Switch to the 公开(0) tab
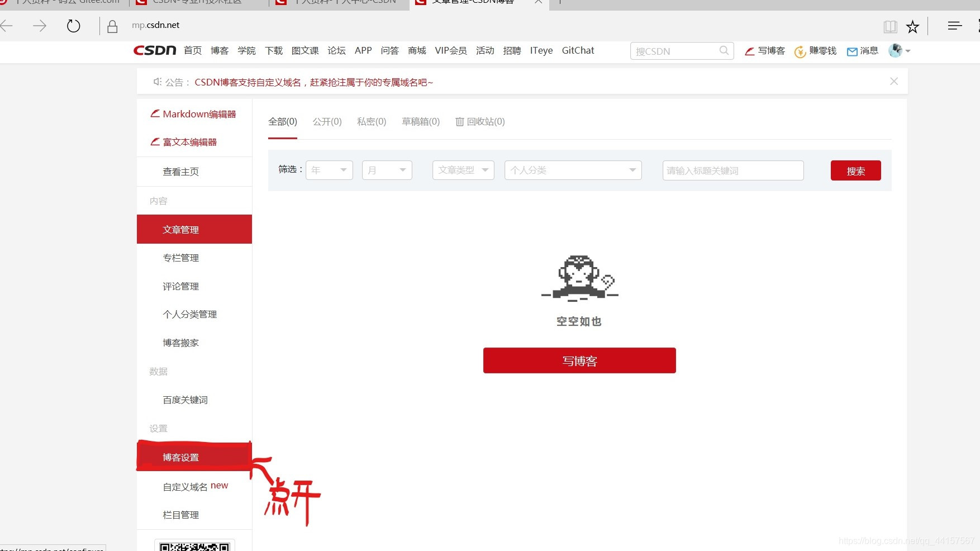This screenshot has height=551, width=980. click(327, 122)
